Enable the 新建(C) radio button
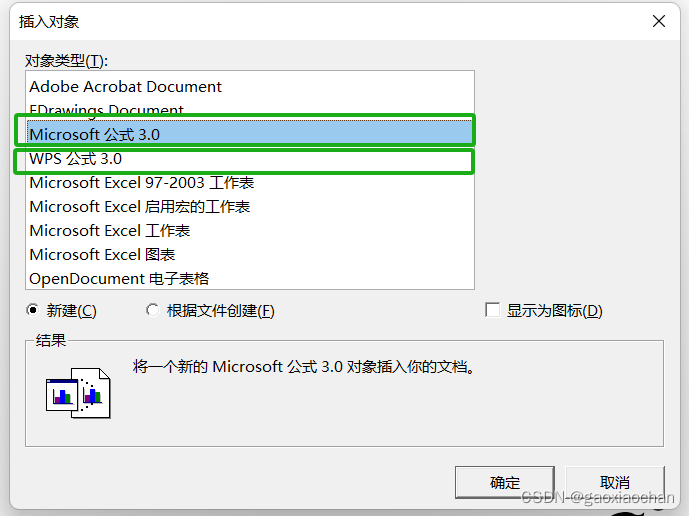This screenshot has width=689, height=516. click(33, 310)
